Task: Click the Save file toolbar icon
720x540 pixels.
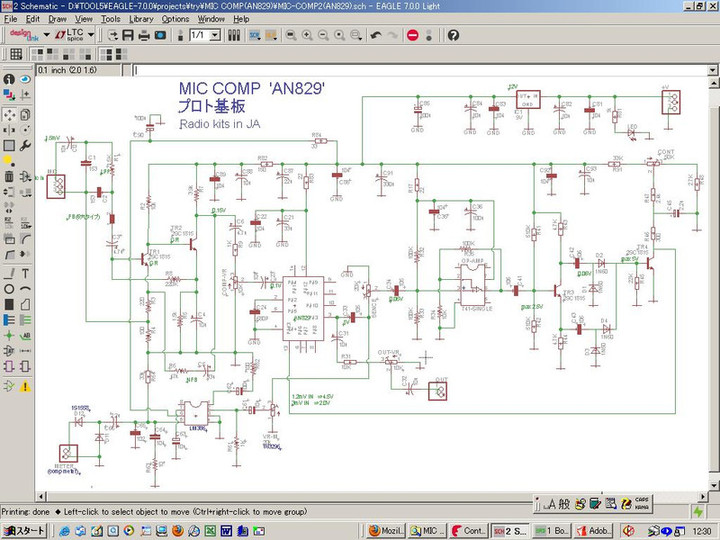Action: [129, 35]
